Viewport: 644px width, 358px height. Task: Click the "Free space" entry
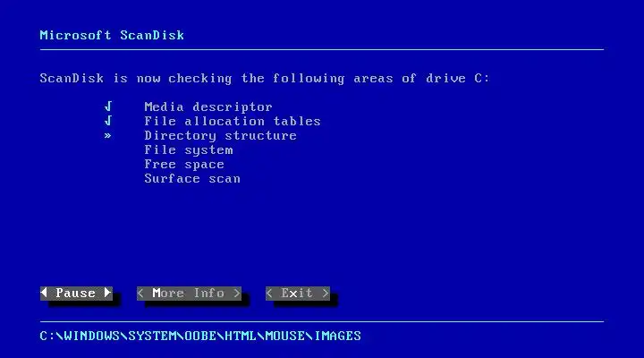pyautogui.click(x=184, y=165)
